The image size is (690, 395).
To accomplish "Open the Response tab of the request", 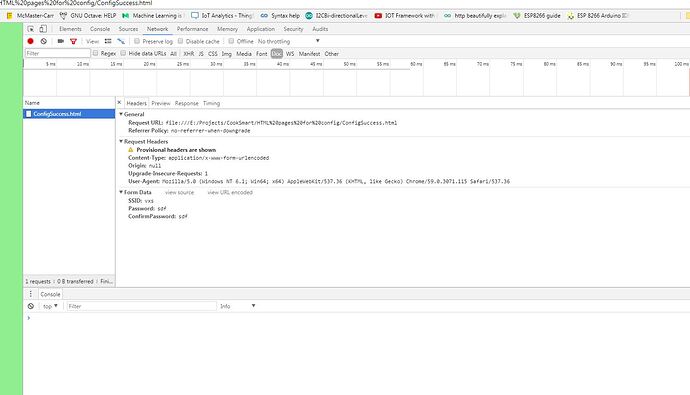I will [x=187, y=103].
